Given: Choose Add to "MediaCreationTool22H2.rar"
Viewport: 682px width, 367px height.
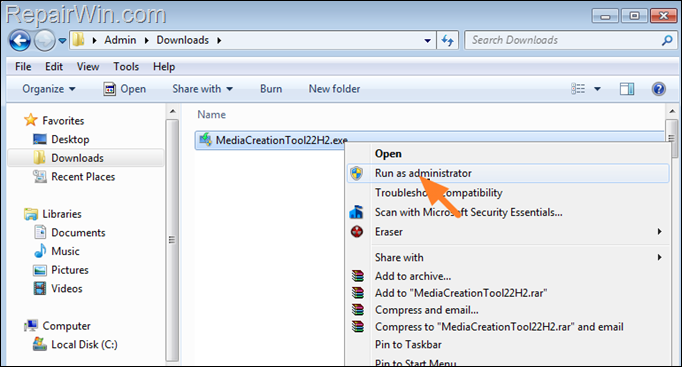Looking at the screenshot, I should click(461, 293).
